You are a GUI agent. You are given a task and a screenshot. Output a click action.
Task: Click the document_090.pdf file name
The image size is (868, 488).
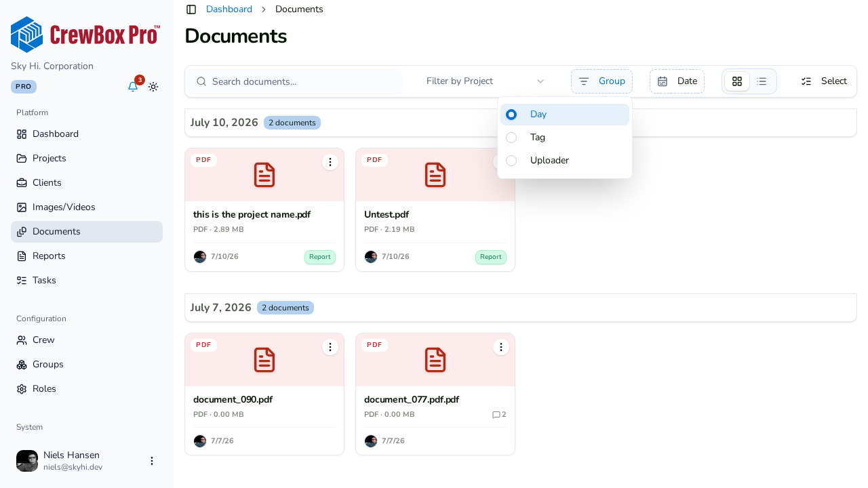tap(233, 400)
